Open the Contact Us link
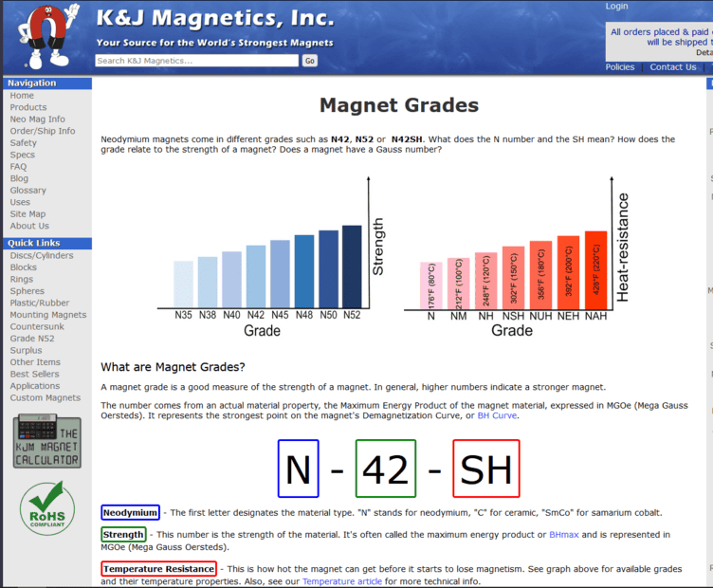This screenshot has height=588, width=713. (672, 66)
